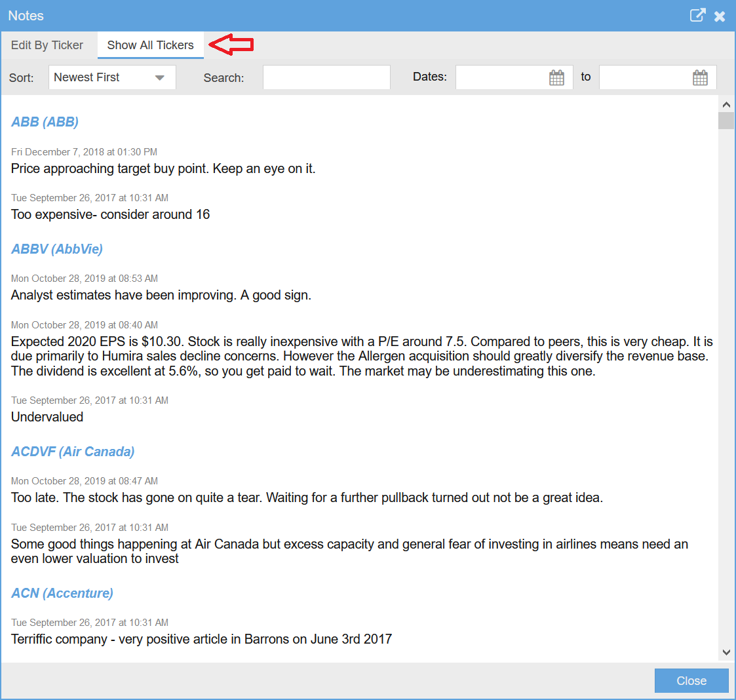The image size is (736, 700).
Task: Select note 'Analyst estimates have been improving'
Action: coord(161,296)
